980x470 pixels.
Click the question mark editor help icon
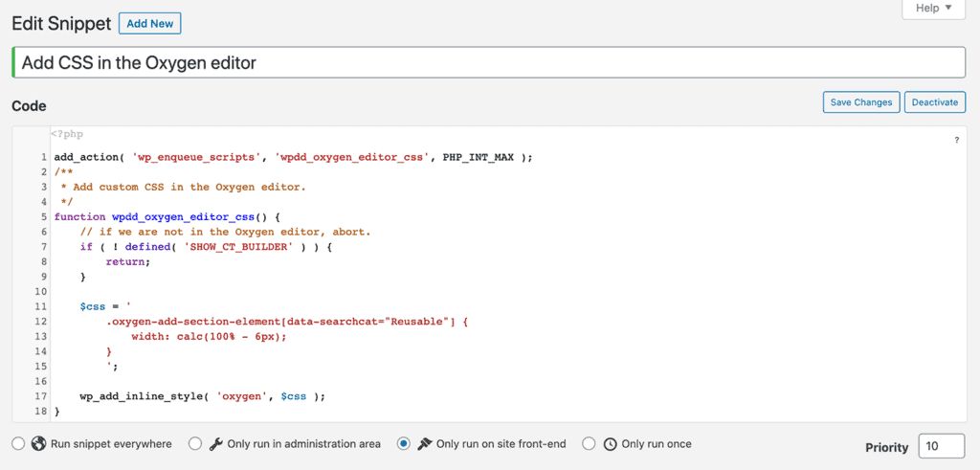956,141
